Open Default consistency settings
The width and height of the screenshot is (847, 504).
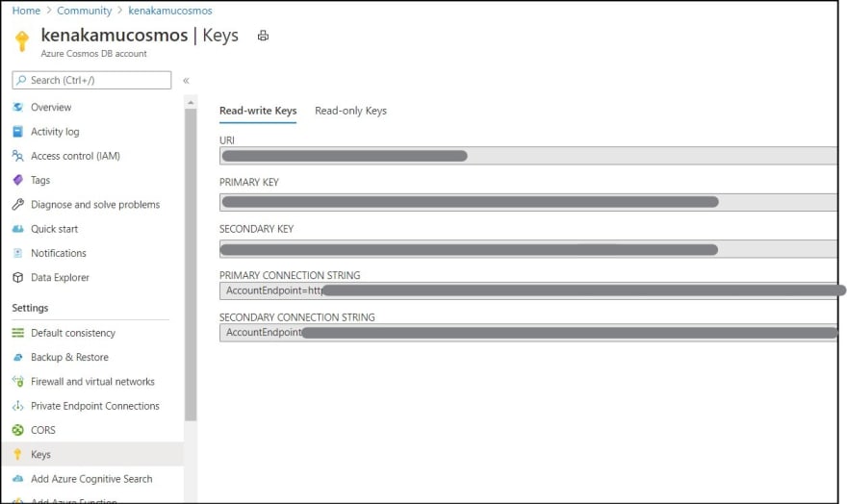pos(73,333)
